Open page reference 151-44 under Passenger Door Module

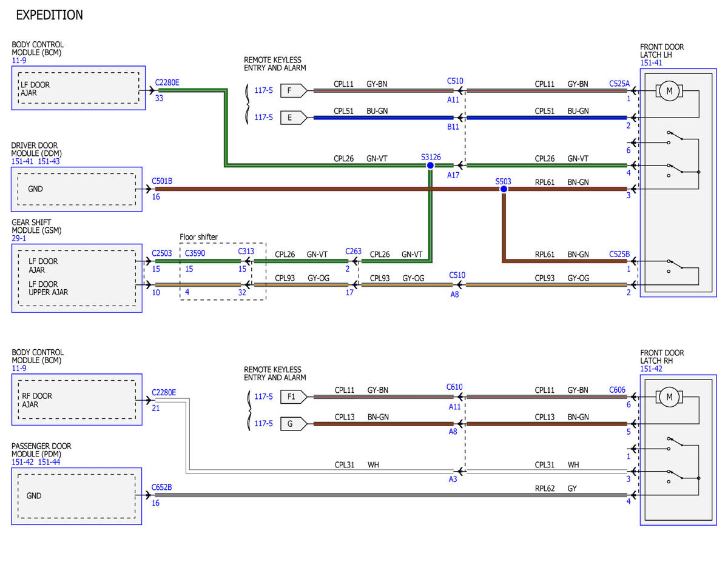[x=50, y=462]
